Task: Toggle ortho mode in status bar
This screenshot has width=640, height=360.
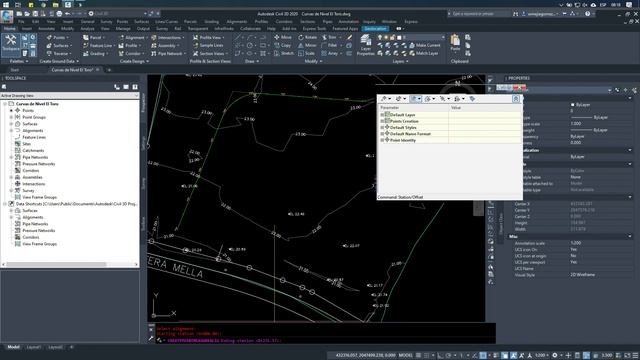Action: [441, 356]
